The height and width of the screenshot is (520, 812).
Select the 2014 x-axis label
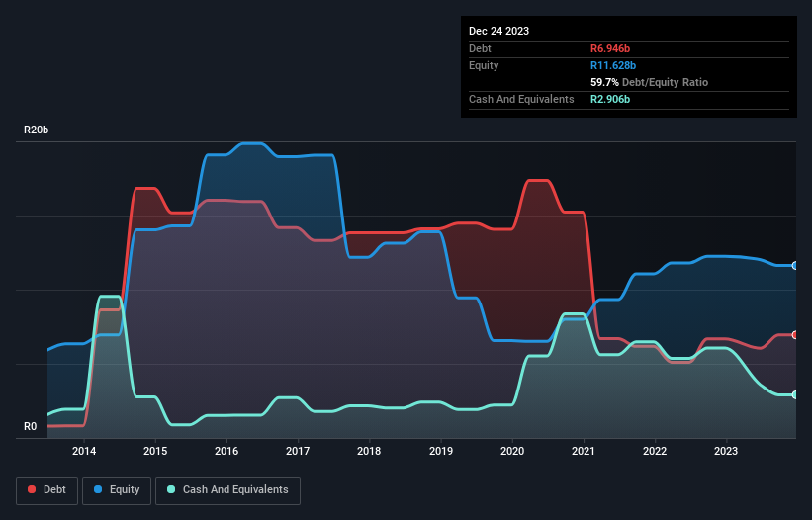[84, 451]
